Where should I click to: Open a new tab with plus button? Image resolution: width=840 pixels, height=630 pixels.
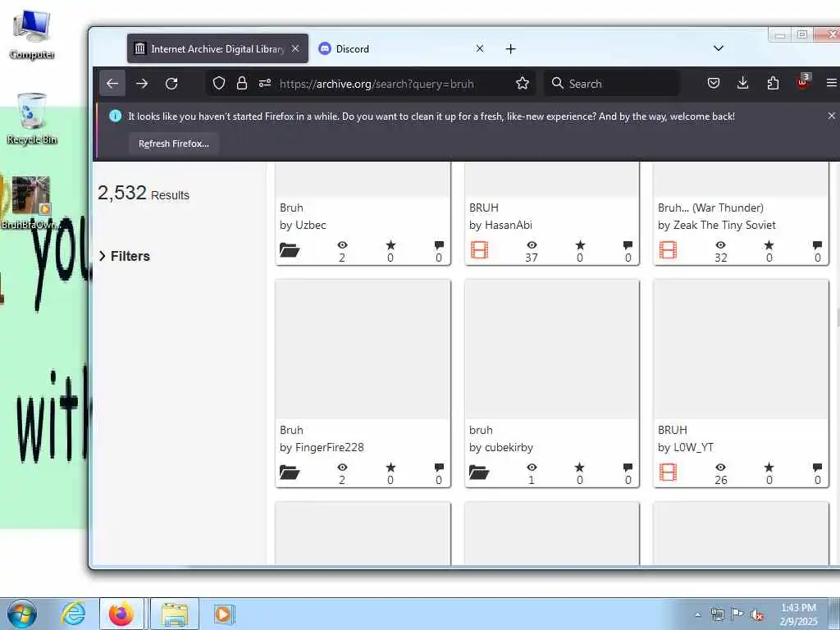tap(510, 48)
